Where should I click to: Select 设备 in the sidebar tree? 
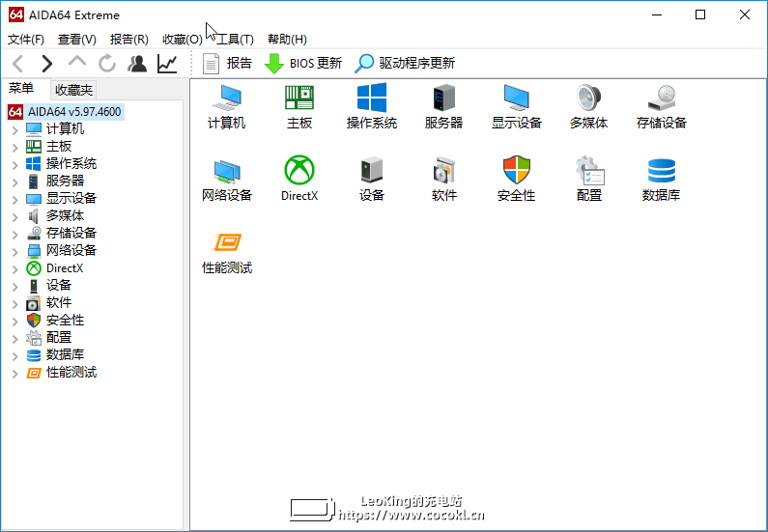click(x=59, y=286)
